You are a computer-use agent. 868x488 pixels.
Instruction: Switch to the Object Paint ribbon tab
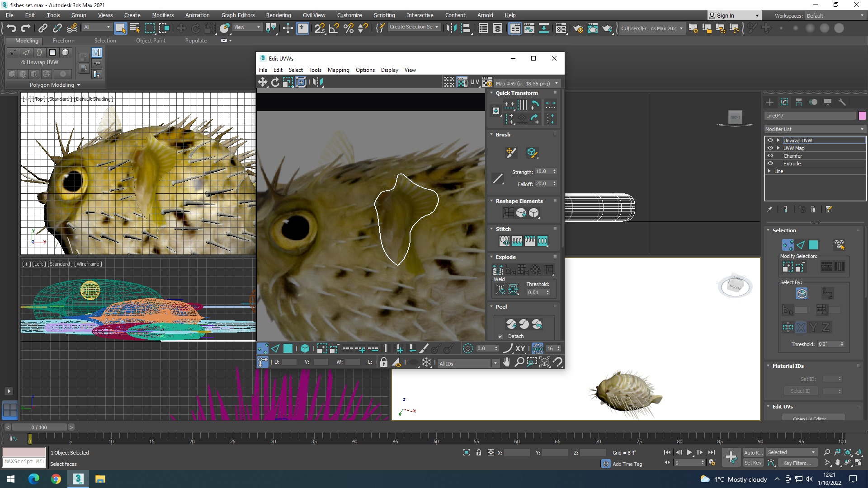pos(151,41)
